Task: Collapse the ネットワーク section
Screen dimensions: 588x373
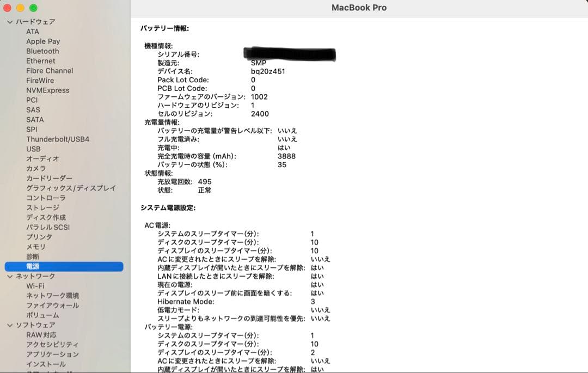Action: tap(9, 276)
